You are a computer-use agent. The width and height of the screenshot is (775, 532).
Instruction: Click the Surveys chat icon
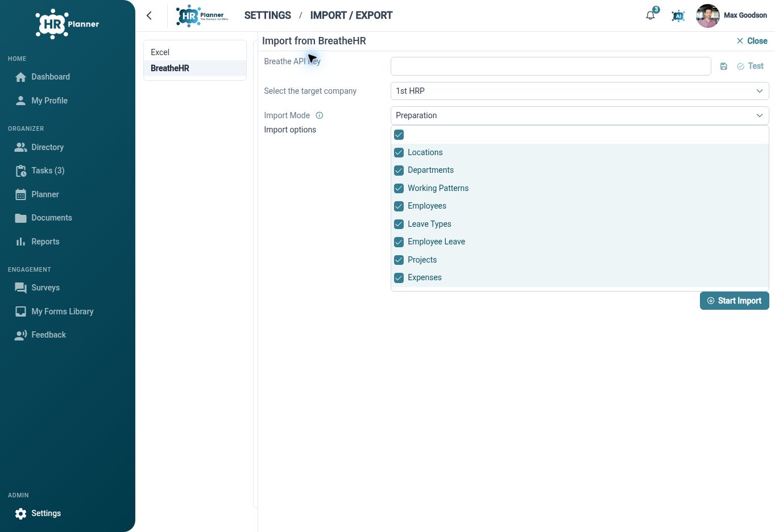pyautogui.click(x=21, y=288)
